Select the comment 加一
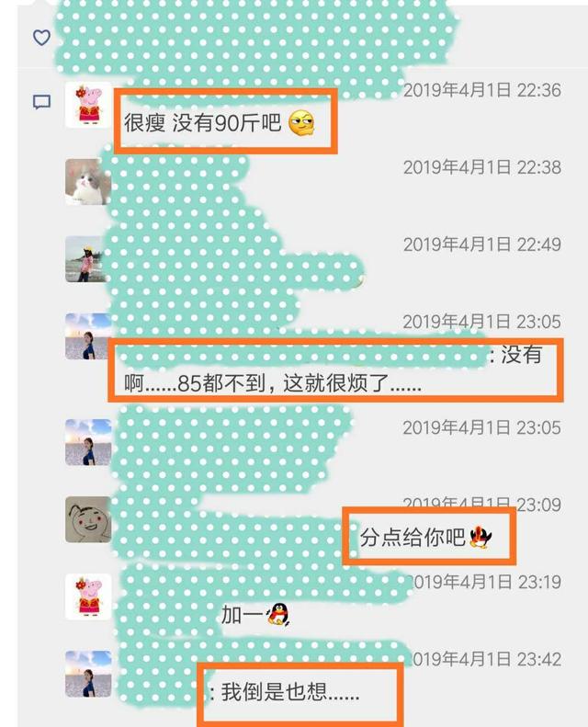 tap(243, 615)
